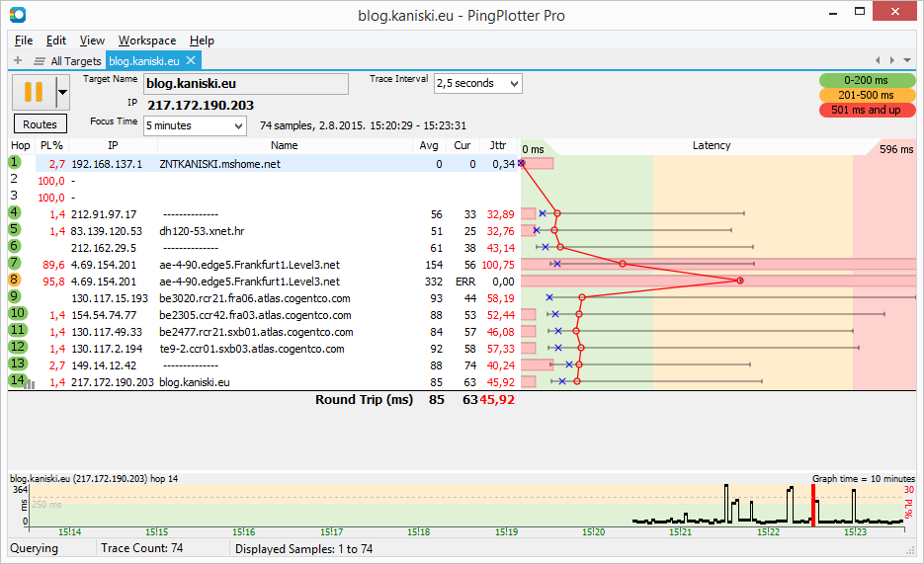Open the dropdown arrow beside pause button

62,92
